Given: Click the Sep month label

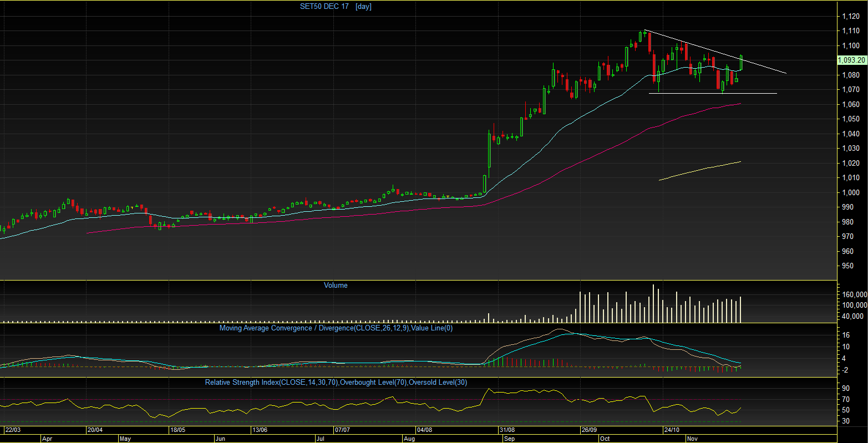Looking at the screenshot, I should [510, 439].
